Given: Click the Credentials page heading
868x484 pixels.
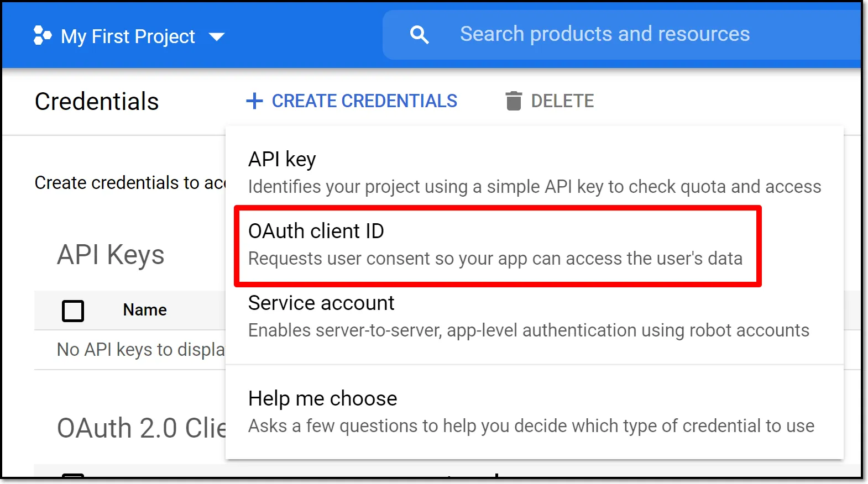Looking at the screenshot, I should pyautogui.click(x=97, y=102).
